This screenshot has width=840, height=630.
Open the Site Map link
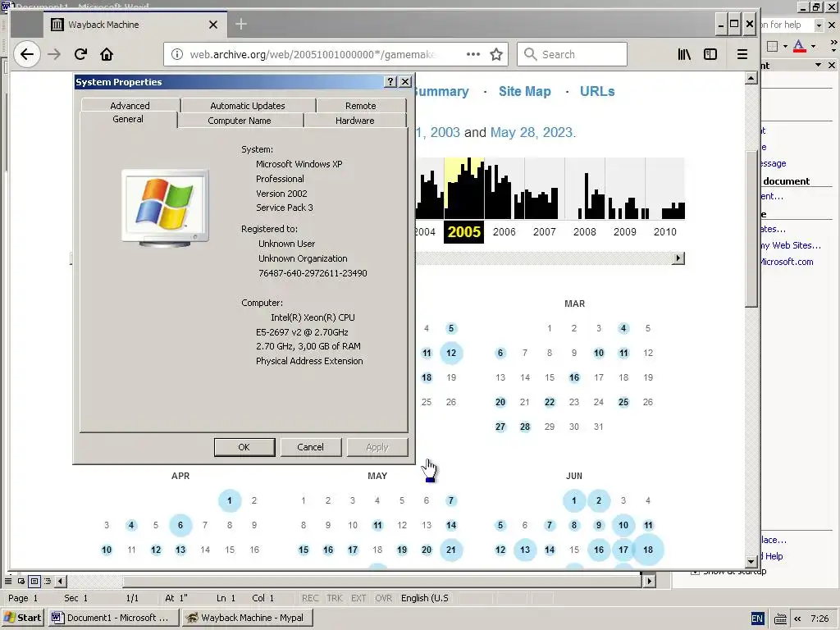point(524,92)
